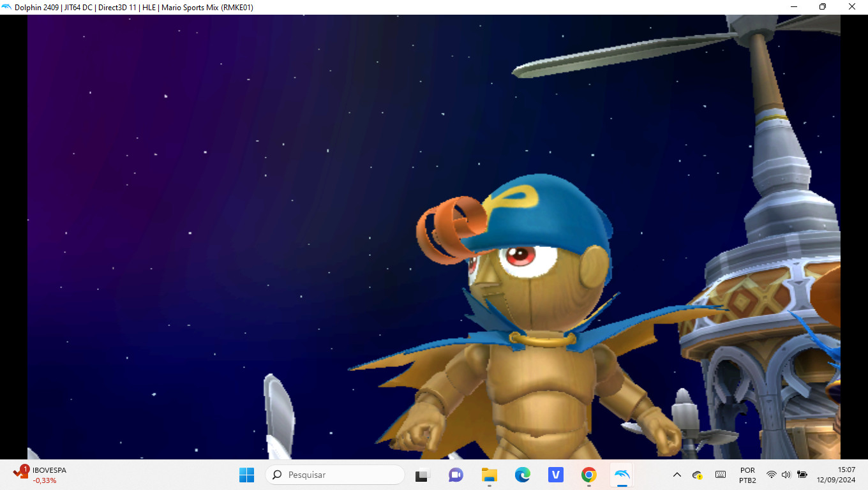Switch input language via POR PTB2 indicator

click(x=747, y=474)
